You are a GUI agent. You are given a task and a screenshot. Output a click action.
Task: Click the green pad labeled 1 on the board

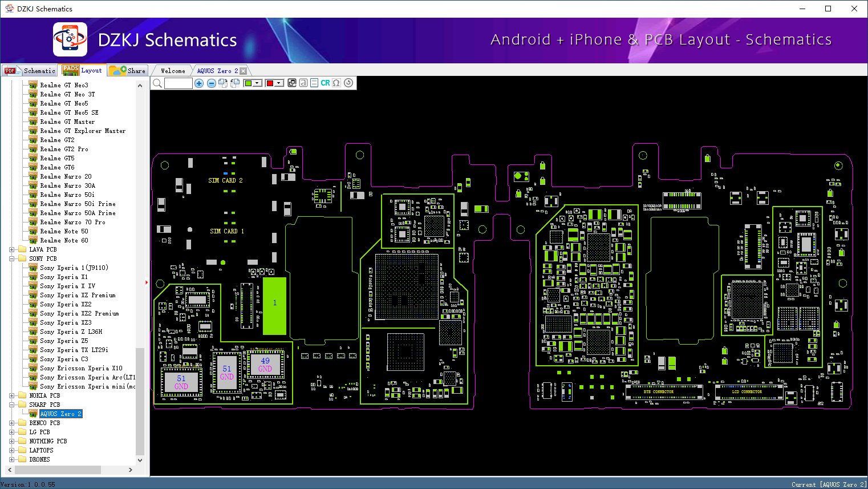point(274,306)
